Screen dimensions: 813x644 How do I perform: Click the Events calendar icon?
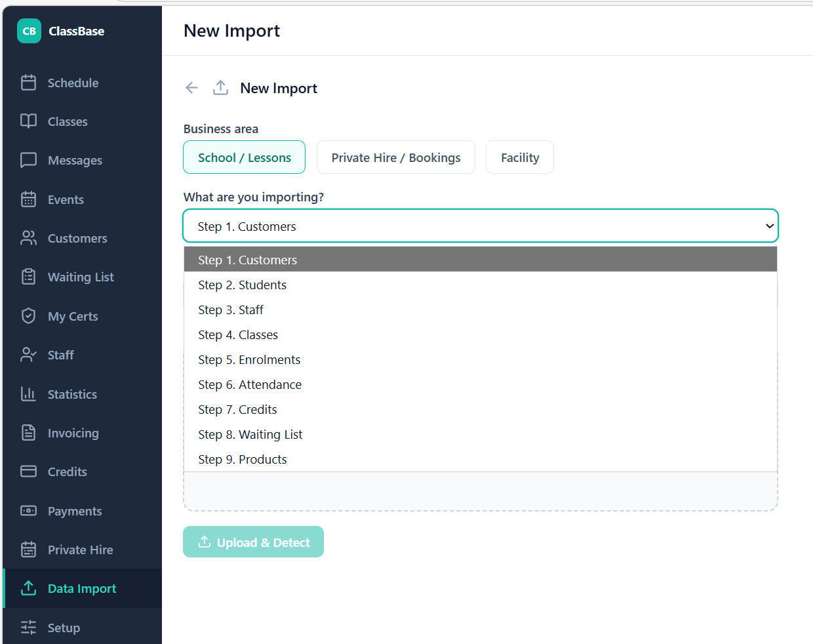[28, 199]
